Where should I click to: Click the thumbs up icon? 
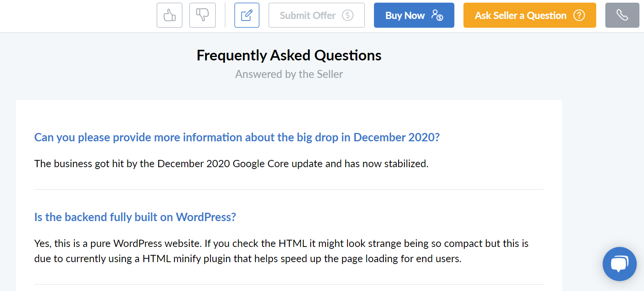[x=170, y=15]
